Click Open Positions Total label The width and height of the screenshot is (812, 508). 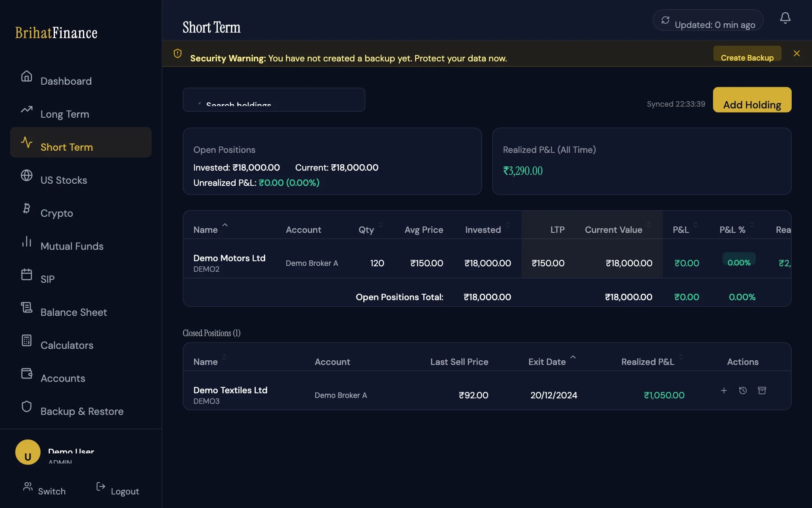tap(399, 297)
